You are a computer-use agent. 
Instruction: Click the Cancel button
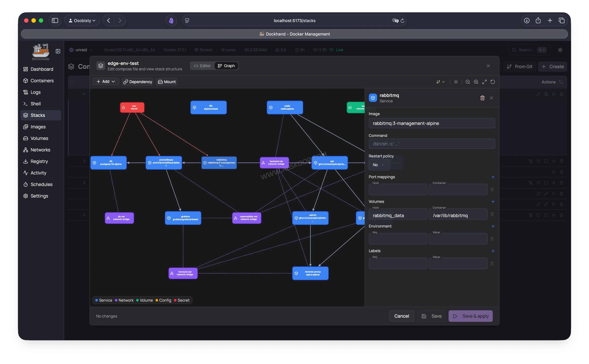pyautogui.click(x=402, y=316)
